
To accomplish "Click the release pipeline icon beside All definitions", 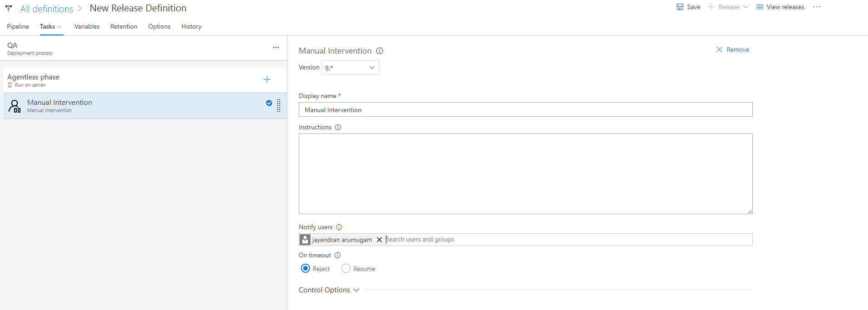I will click(x=9, y=8).
